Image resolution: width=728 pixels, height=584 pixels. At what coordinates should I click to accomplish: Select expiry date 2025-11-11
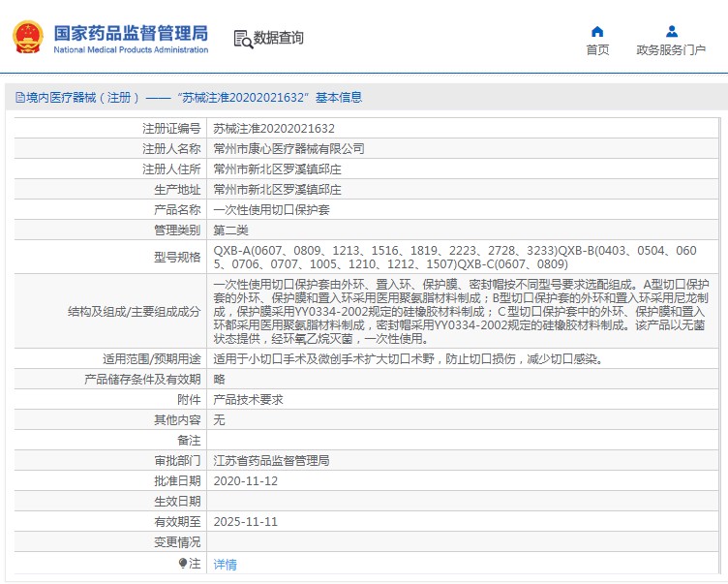tap(245, 522)
